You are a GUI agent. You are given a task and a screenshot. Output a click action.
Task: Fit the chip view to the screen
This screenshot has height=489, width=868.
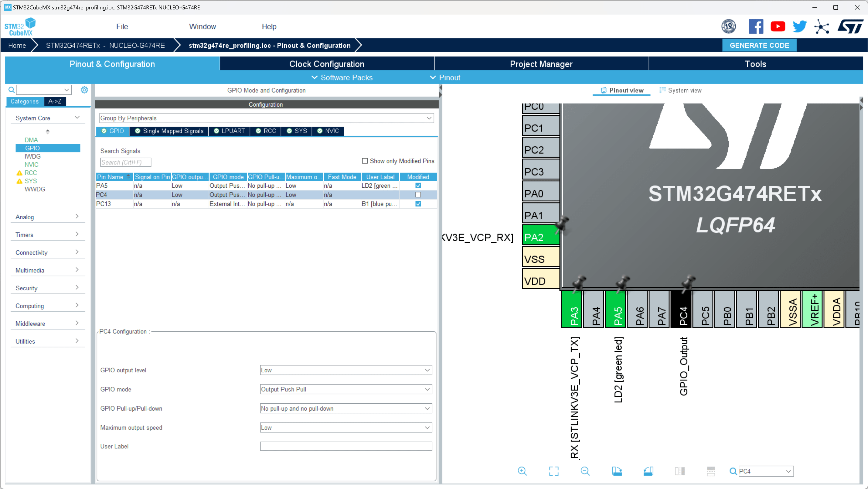[x=554, y=471]
